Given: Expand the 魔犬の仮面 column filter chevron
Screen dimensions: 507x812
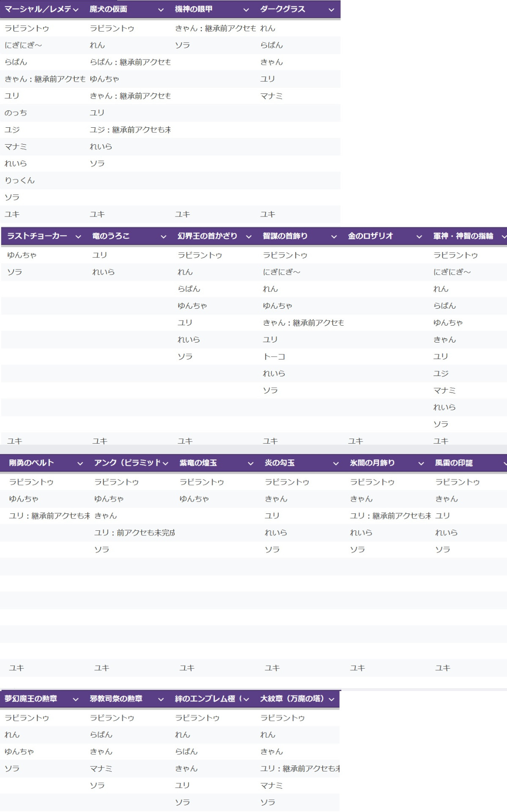Looking at the screenshot, I should pos(161,10).
